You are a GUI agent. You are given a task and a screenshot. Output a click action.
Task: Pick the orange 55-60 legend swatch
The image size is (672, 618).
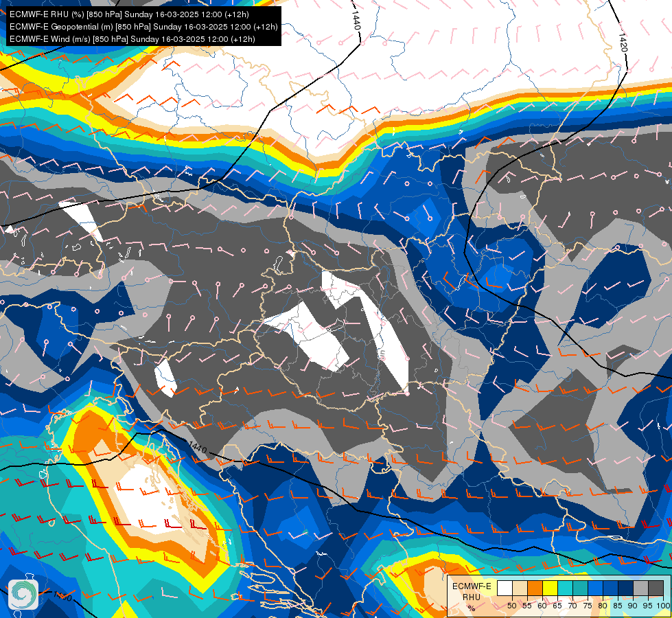535,588
